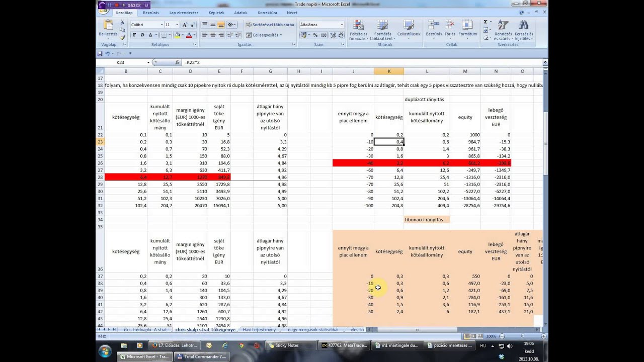Switch to the Adatok tab

click(x=240, y=13)
